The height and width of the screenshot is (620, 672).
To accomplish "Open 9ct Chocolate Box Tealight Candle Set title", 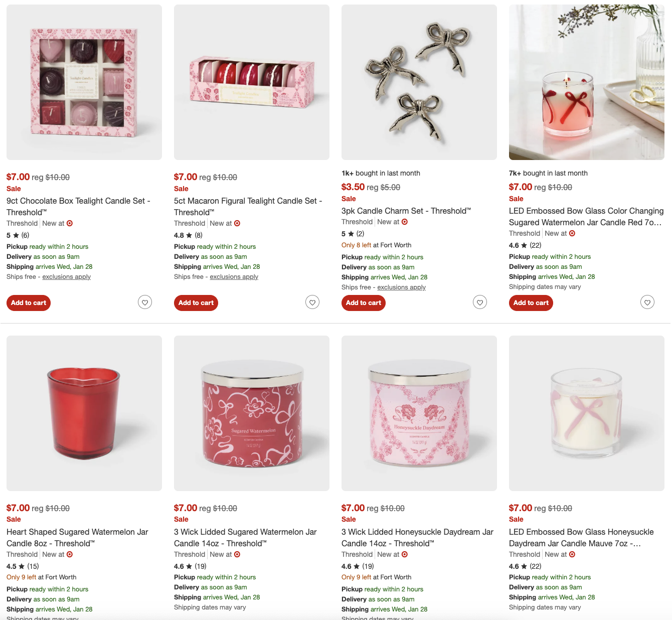I will (x=78, y=207).
